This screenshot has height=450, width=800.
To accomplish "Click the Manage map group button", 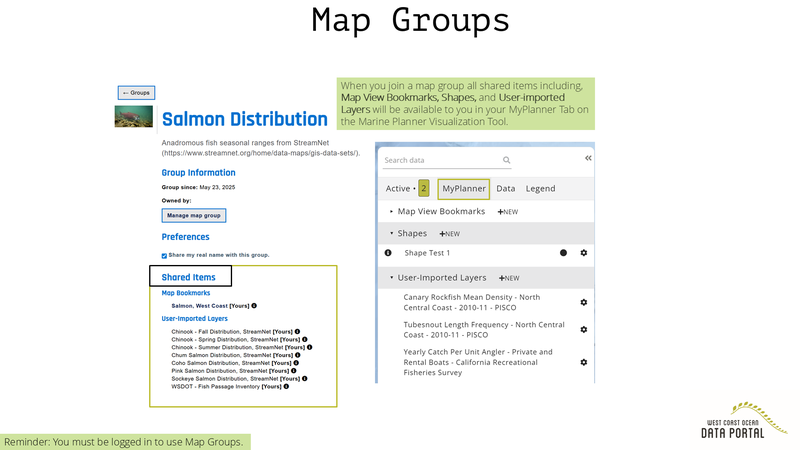I will pos(194,215).
